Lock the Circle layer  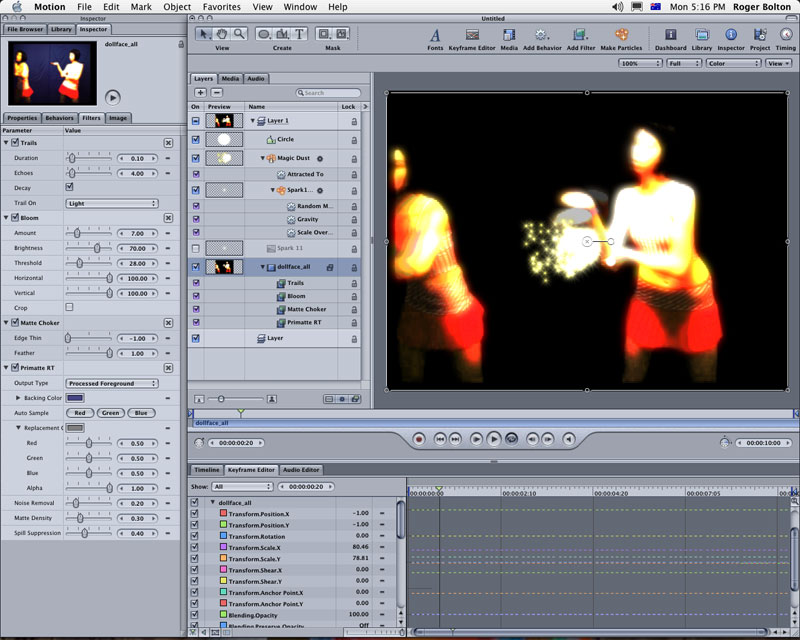pos(354,140)
